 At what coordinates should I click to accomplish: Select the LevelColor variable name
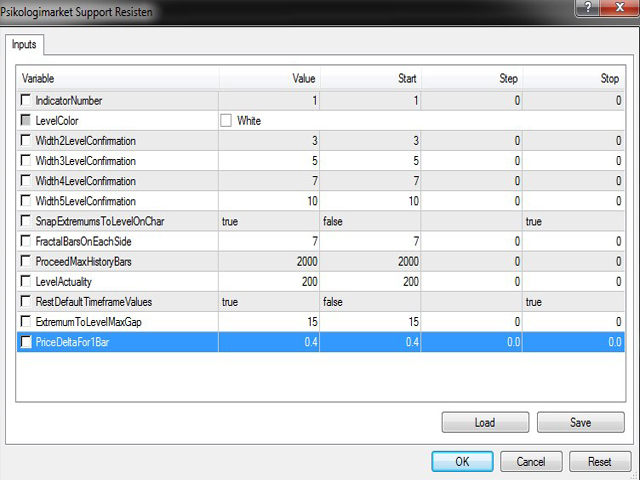point(57,120)
